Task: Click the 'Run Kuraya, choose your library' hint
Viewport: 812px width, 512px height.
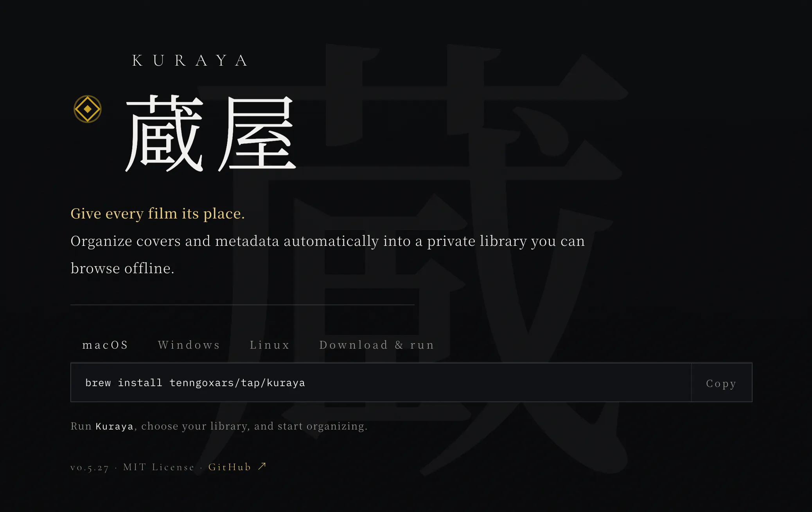Action: point(219,426)
